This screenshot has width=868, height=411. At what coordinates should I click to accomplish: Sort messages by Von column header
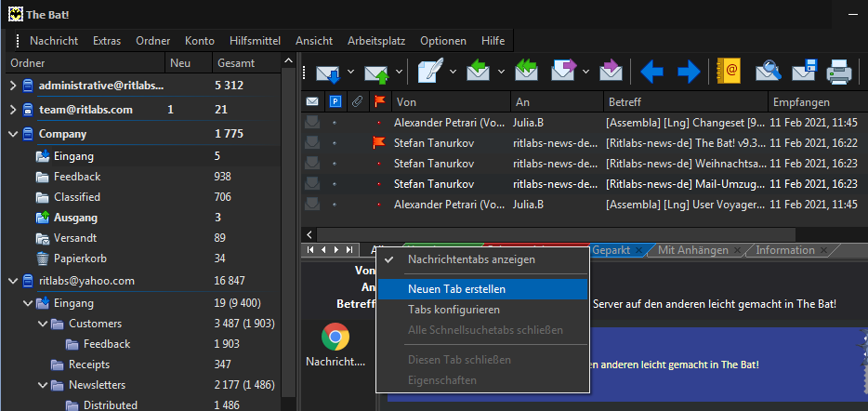(451, 102)
